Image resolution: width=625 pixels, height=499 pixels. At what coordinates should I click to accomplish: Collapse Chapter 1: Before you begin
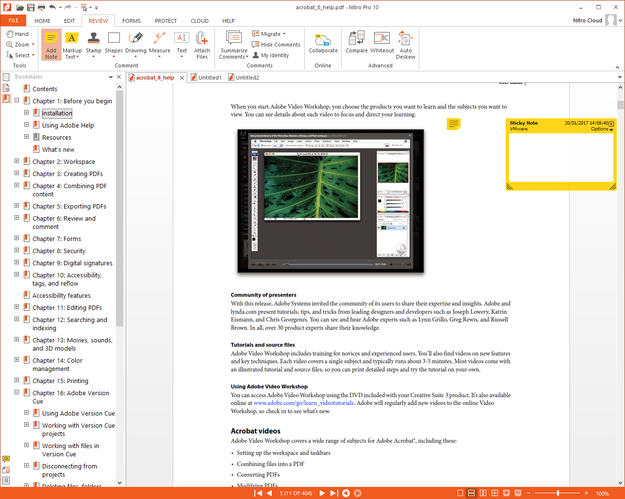(16, 100)
